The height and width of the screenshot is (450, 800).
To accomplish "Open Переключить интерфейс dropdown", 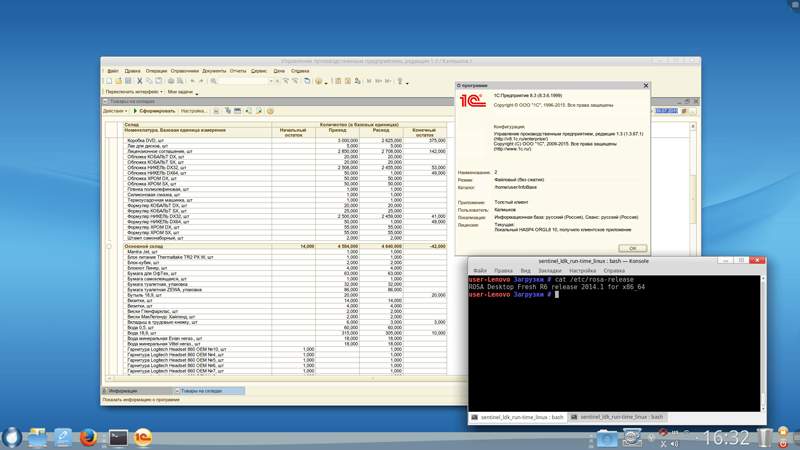I will 134,92.
